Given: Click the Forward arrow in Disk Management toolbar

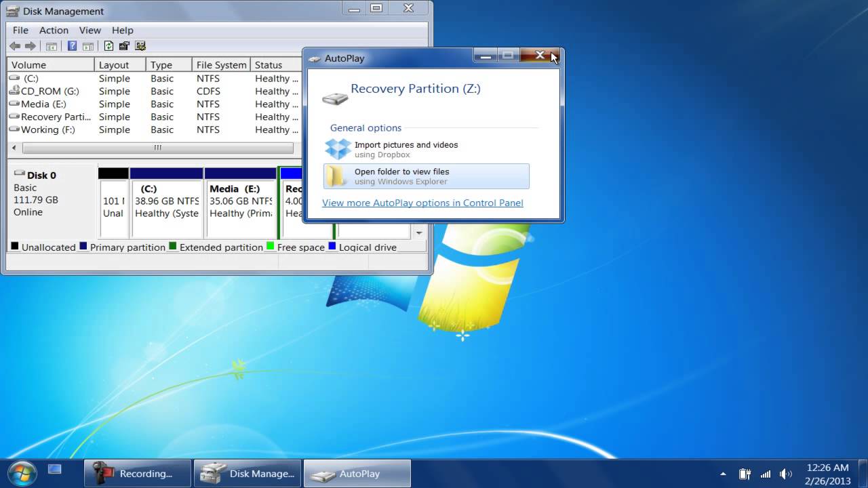Looking at the screenshot, I should tap(31, 46).
